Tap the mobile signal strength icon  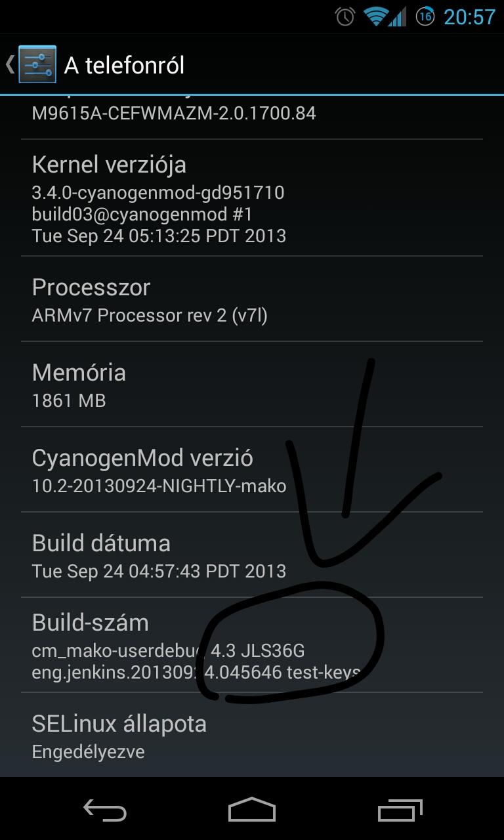(397, 16)
